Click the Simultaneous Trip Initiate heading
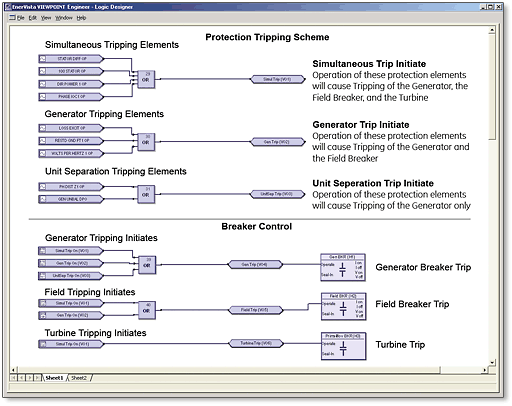Screen dimensions: 512x406 point(369,64)
